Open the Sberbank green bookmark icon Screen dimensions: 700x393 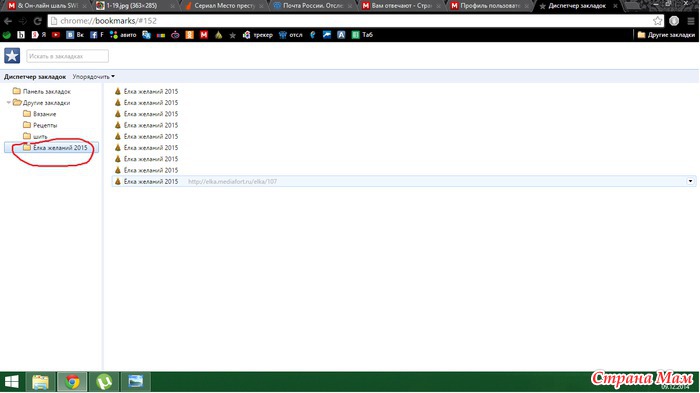pyautogui.click(x=7, y=35)
